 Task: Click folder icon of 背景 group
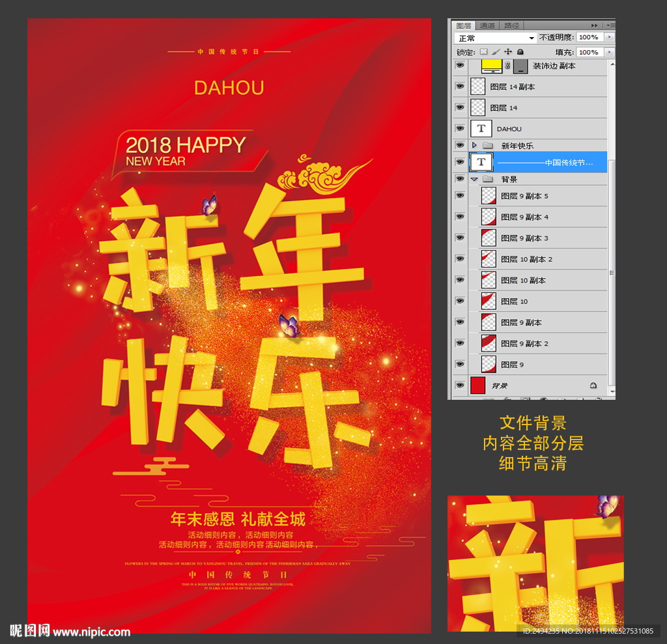[x=488, y=179]
